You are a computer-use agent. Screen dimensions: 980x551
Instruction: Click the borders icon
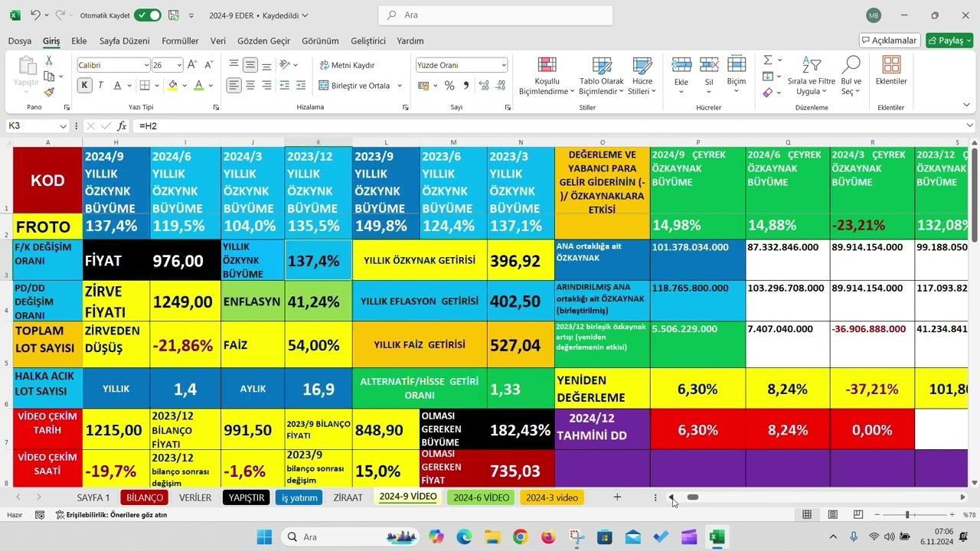(x=143, y=86)
